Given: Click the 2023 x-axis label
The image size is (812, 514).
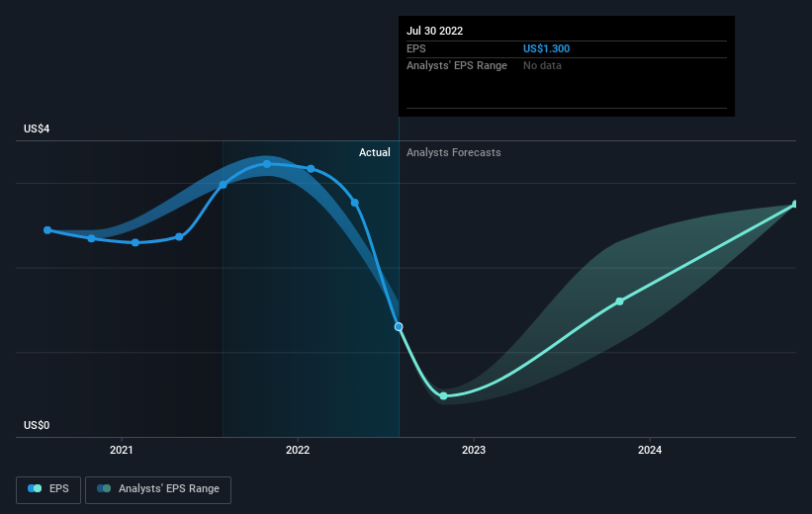Looking at the screenshot, I should pyautogui.click(x=474, y=450).
